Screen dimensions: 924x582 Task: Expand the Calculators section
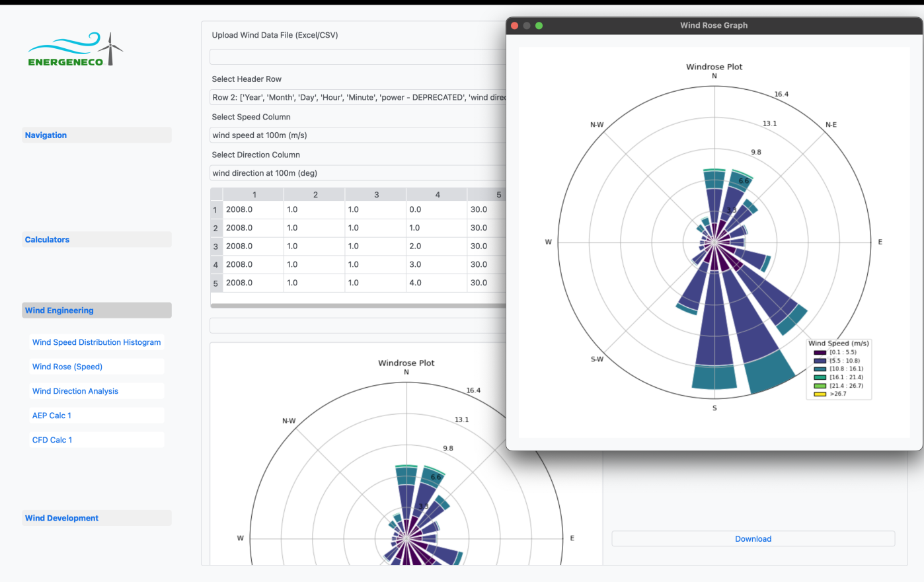tap(96, 240)
